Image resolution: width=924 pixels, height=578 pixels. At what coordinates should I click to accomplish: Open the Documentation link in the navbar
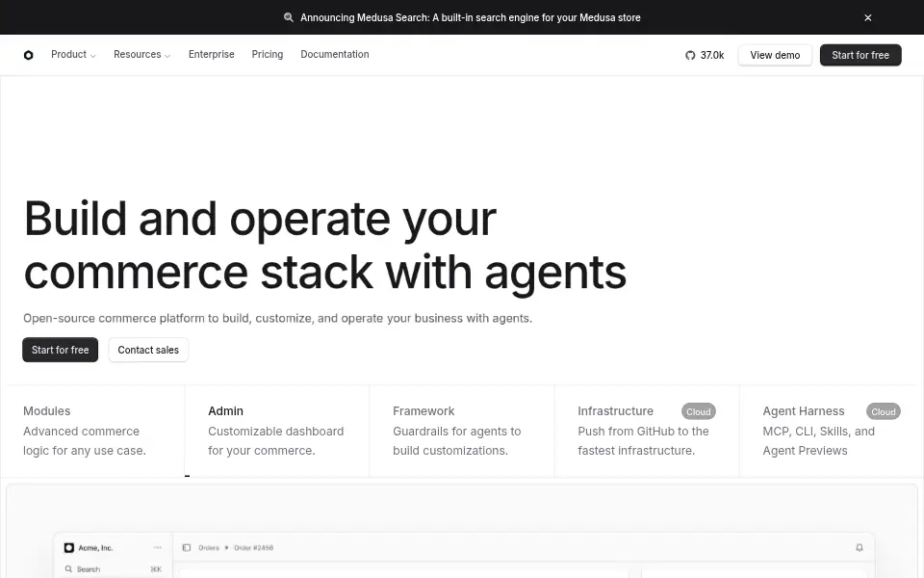(335, 54)
